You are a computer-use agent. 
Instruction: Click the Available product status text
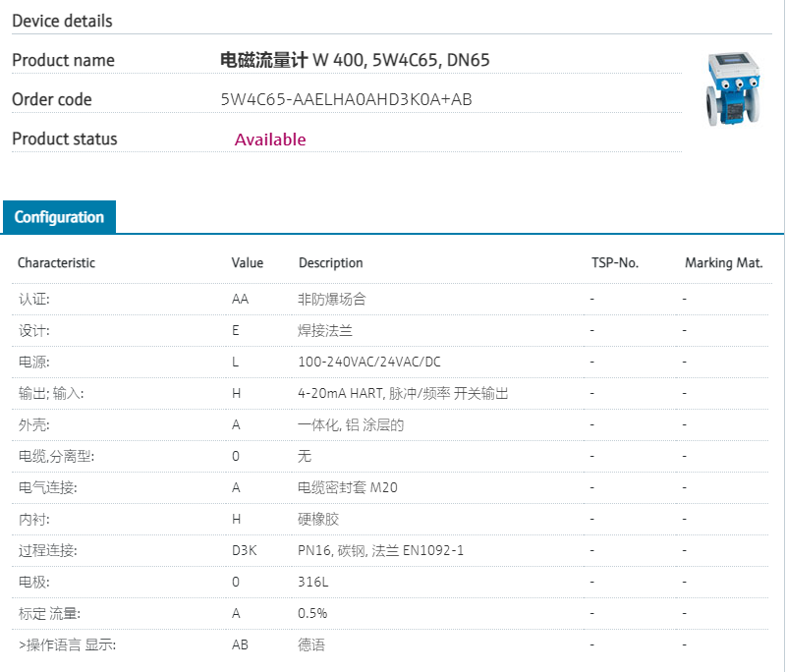click(x=270, y=140)
